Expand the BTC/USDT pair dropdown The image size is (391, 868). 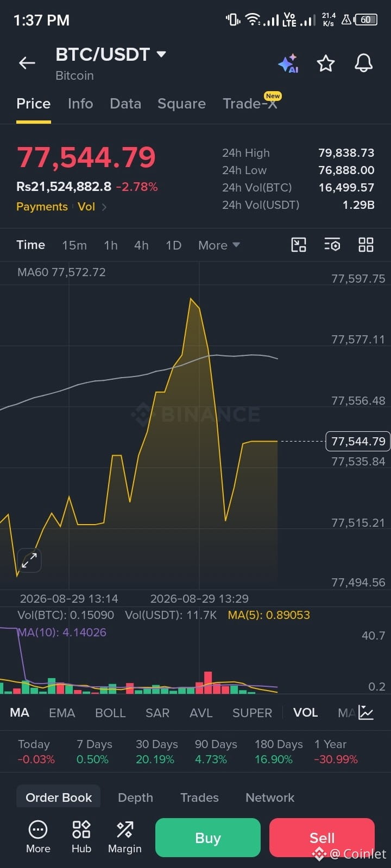[x=161, y=54]
